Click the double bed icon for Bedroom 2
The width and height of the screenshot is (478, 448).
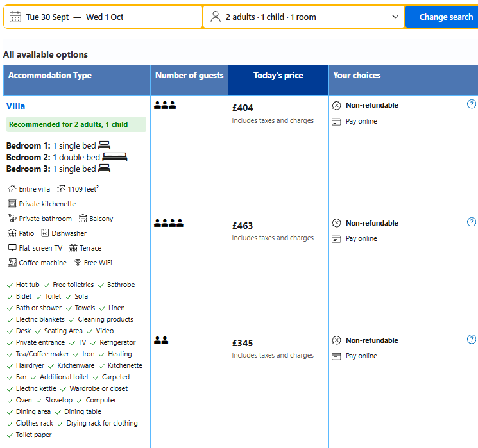click(x=115, y=157)
